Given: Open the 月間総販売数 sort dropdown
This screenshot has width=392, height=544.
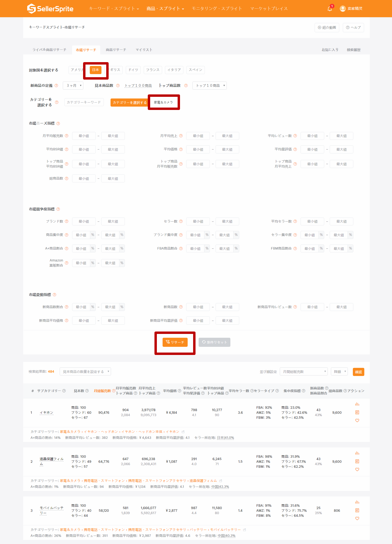Looking at the screenshot, I should [304, 371].
